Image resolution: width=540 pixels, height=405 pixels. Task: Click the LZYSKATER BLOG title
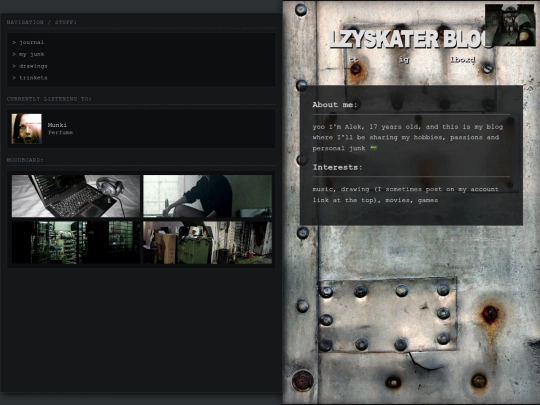click(410, 39)
